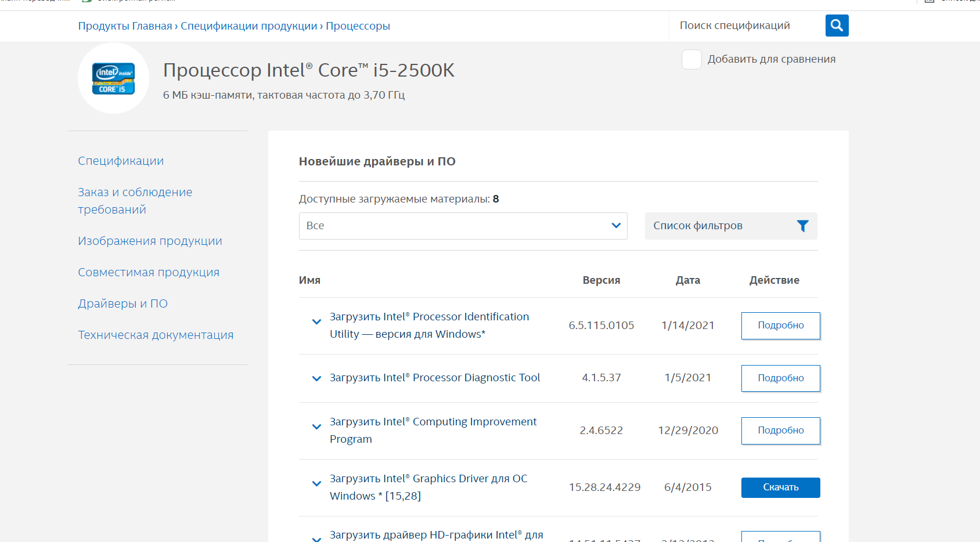Focus the 'Поиск спецификаций' search field
Image resolution: width=980 pixels, height=542 pixels.
pos(747,26)
